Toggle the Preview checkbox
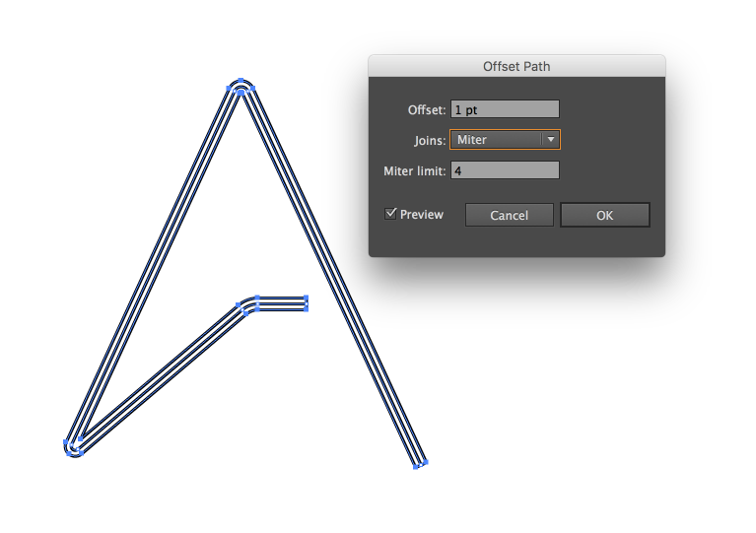 coord(390,214)
